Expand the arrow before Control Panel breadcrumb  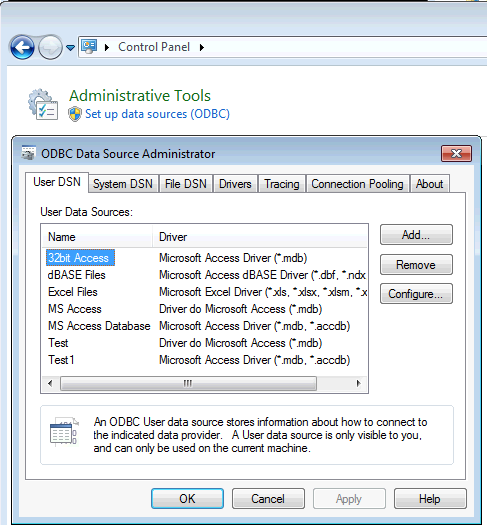pos(107,48)
